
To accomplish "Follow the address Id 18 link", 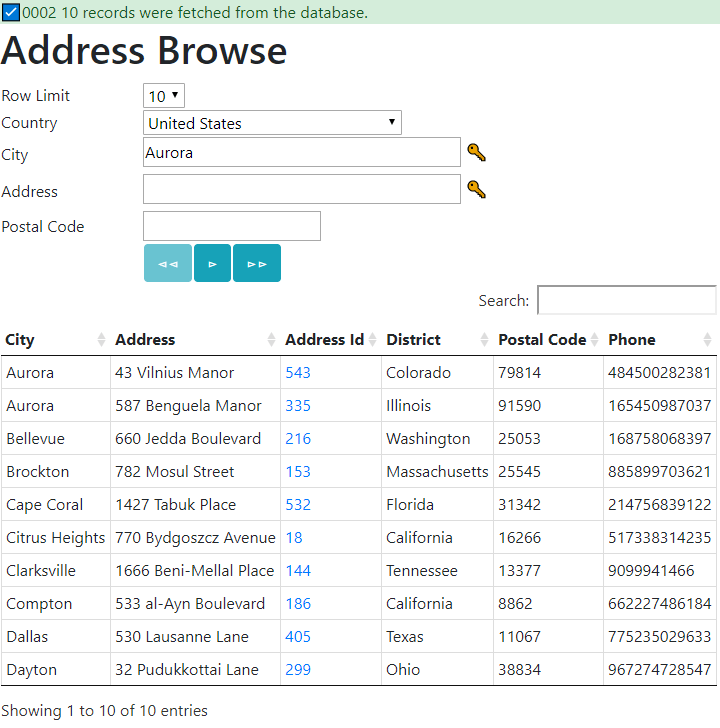I will [x=294, y=538].
